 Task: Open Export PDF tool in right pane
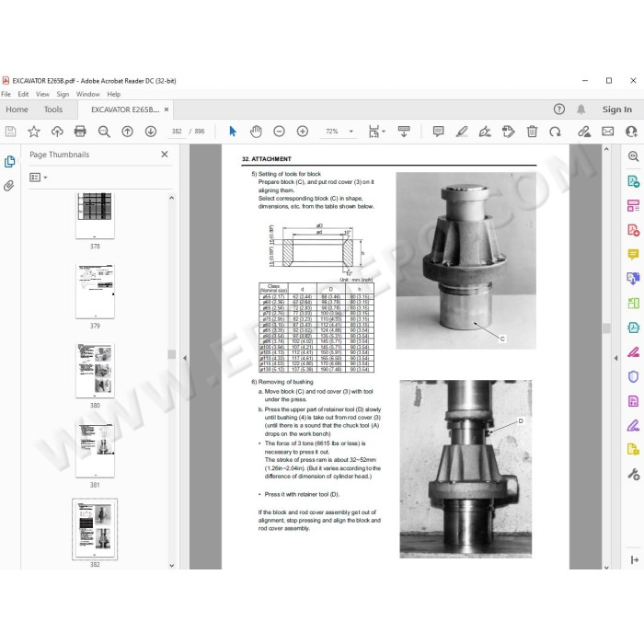(633, 181)
